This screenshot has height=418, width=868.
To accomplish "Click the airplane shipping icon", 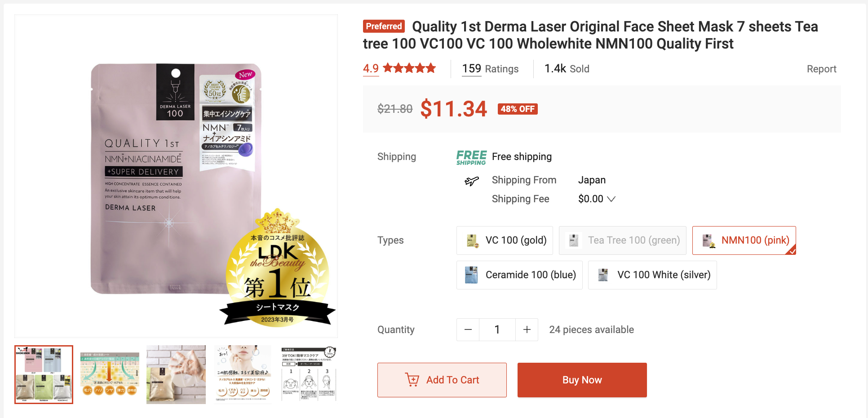I will point(471,181).
